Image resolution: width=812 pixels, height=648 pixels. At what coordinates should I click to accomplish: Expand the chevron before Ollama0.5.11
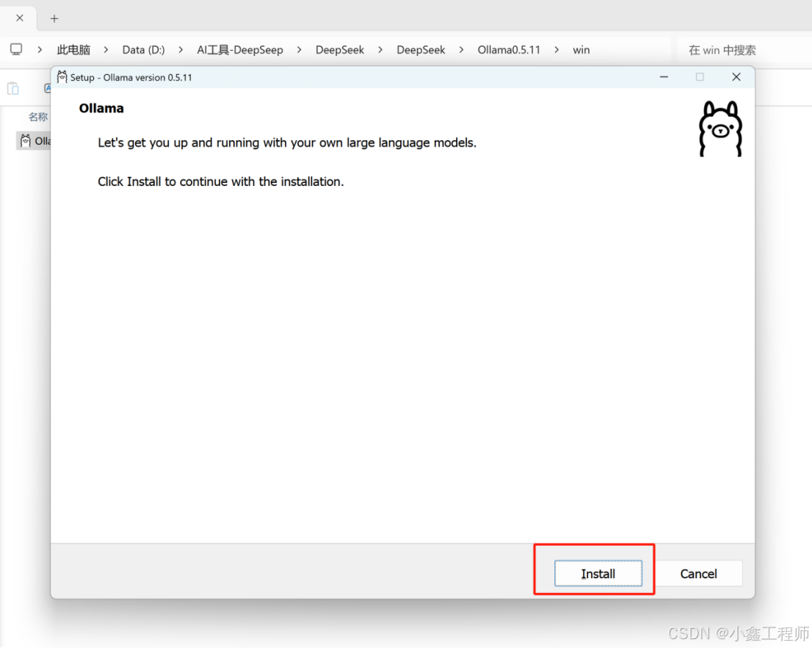[x=461, y=50]
